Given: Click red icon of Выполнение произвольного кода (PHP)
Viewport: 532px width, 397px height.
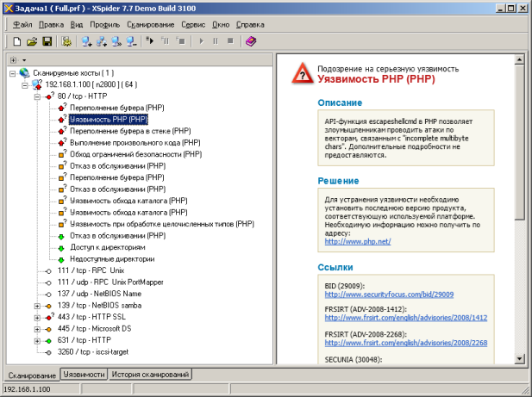Looking at the screenshot, I should pyautogui.click(x=62, y=143).
